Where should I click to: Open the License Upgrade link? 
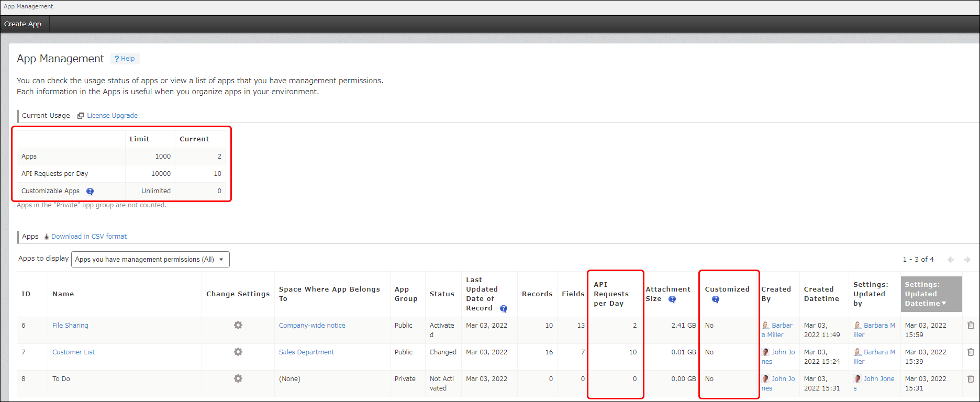[112, 116]
